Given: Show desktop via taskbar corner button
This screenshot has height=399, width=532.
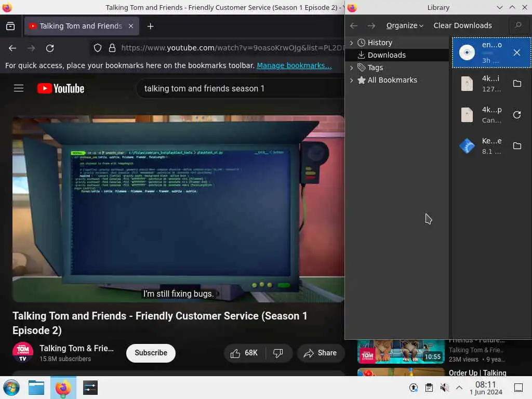Looking at the screenshot, I should 518,388.
